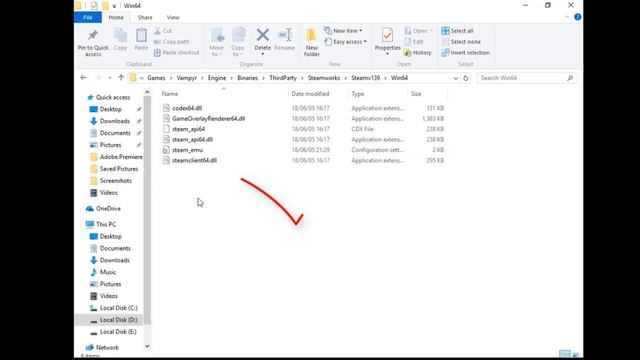Click Vampyr in the address path
The image size is (640, 360).
(x=187, y=78)
